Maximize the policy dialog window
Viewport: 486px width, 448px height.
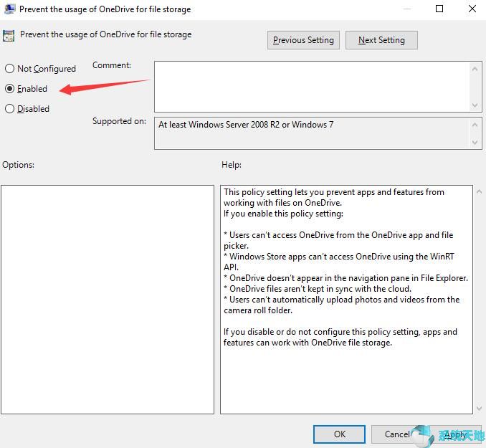(439, 9)
